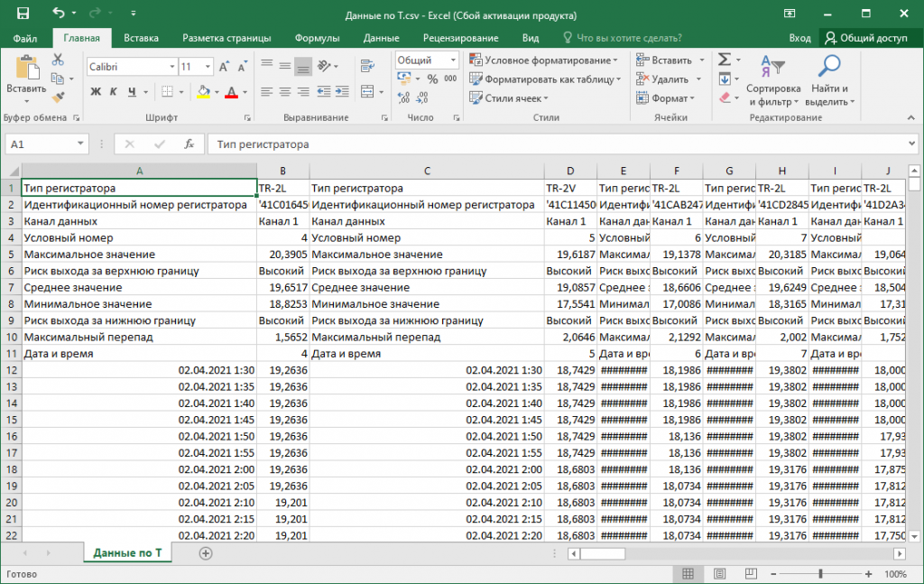Click the Format Painter brush icon
This screenshot has width=924, height=584.
[58, 97]
